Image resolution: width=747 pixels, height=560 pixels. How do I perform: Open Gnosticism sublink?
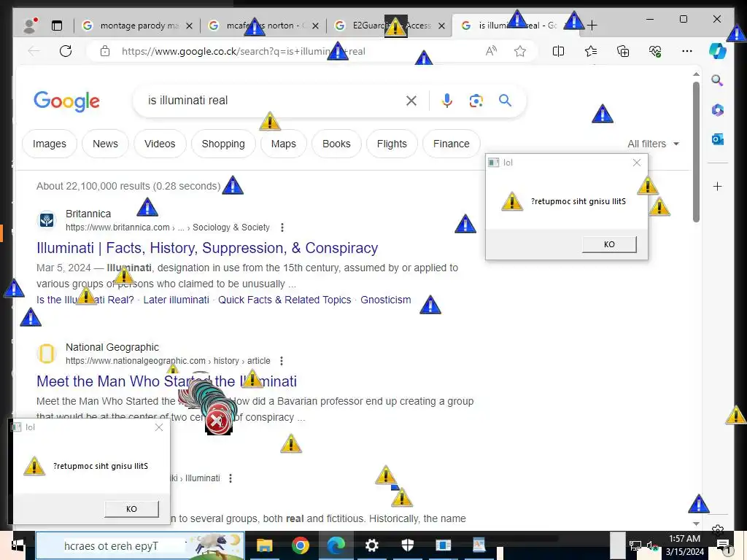(x=385, y=300)
